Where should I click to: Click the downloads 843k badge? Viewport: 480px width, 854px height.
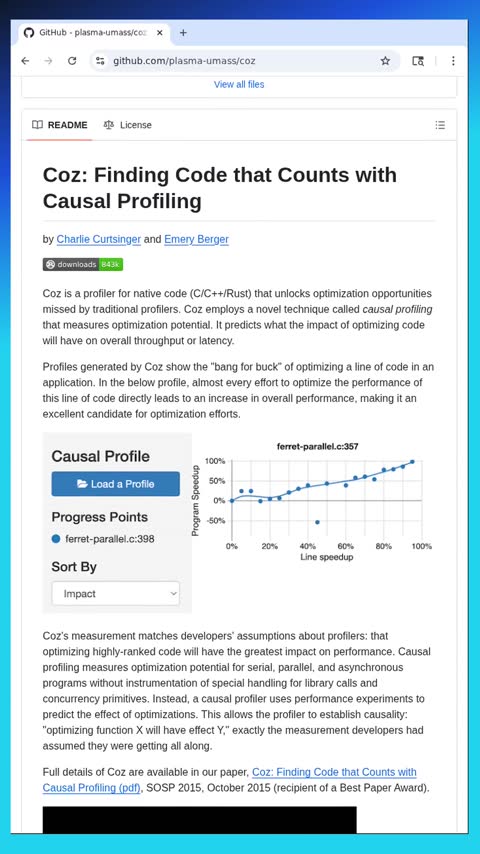(x=83, y=265)
